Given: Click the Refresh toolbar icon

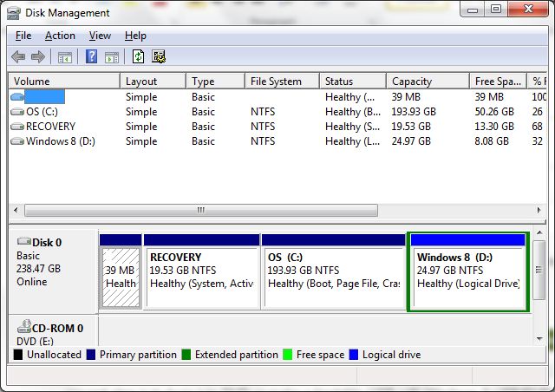Looking at the screenshot, I should coord(138,57).
